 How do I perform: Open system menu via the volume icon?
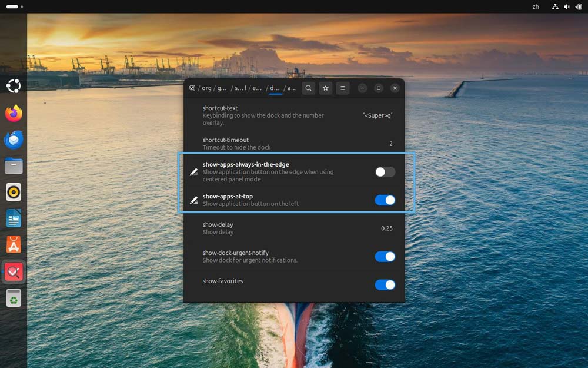tap(567, 6)
